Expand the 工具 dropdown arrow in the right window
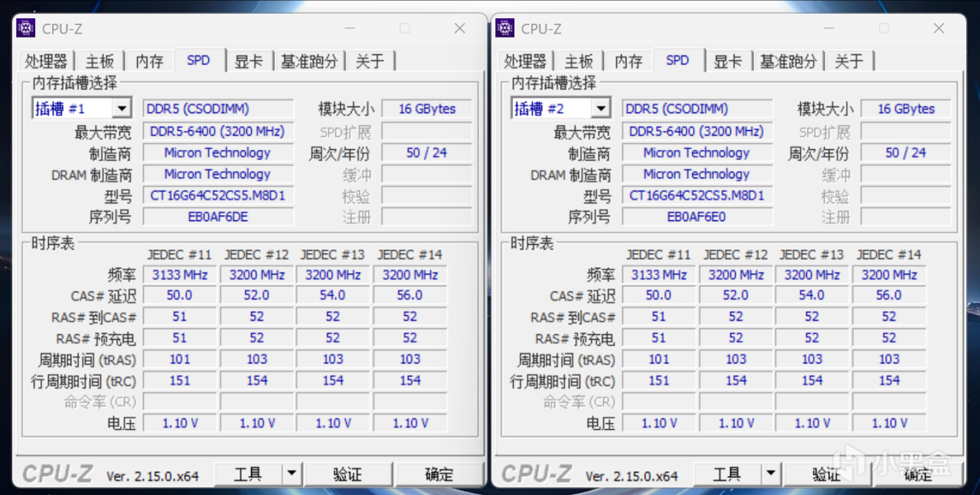 (770, 474)
